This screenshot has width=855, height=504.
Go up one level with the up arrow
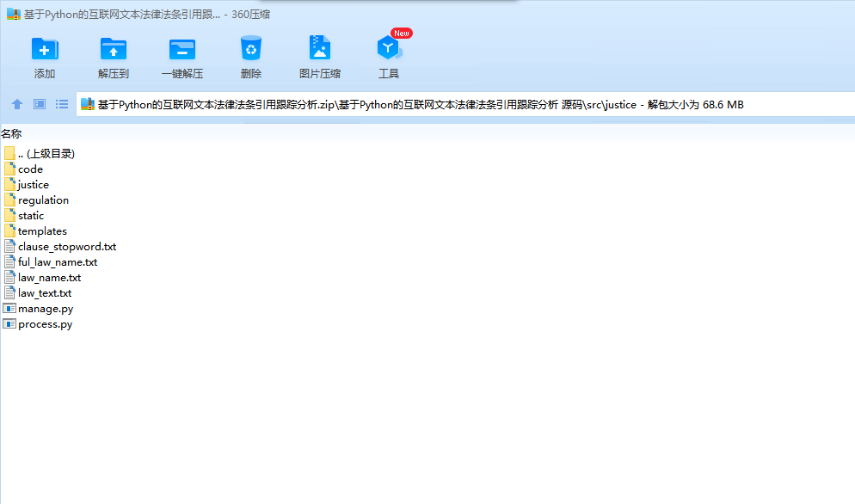17,104
